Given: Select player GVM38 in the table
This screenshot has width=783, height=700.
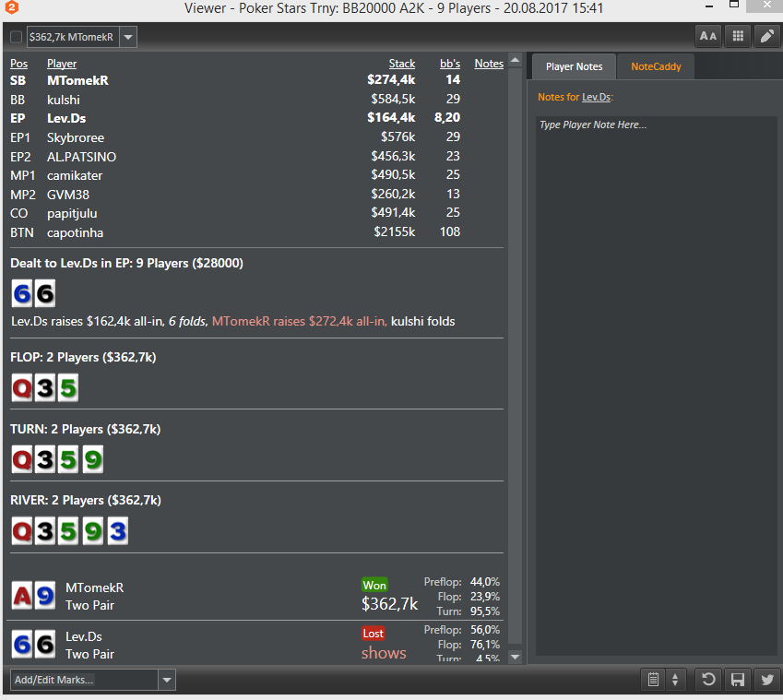Looking at the screenshot, I should pyautogui.click(x=68, y=195).
